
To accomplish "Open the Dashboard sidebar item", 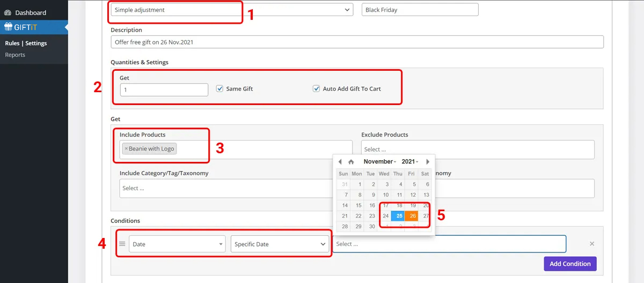I will coord(30,12).
